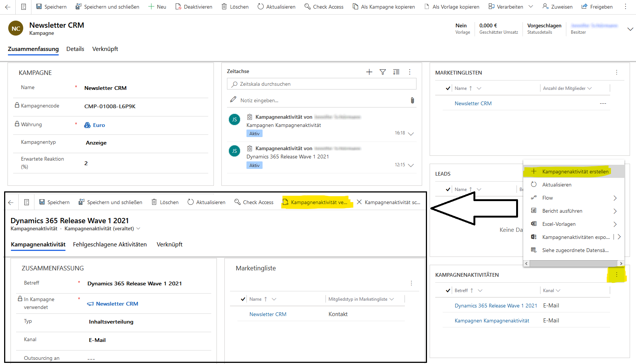Choose Kampagnenaktivität erstellen menu item
The width and height of the screenshot is (636, 364).
coord(574,172)
